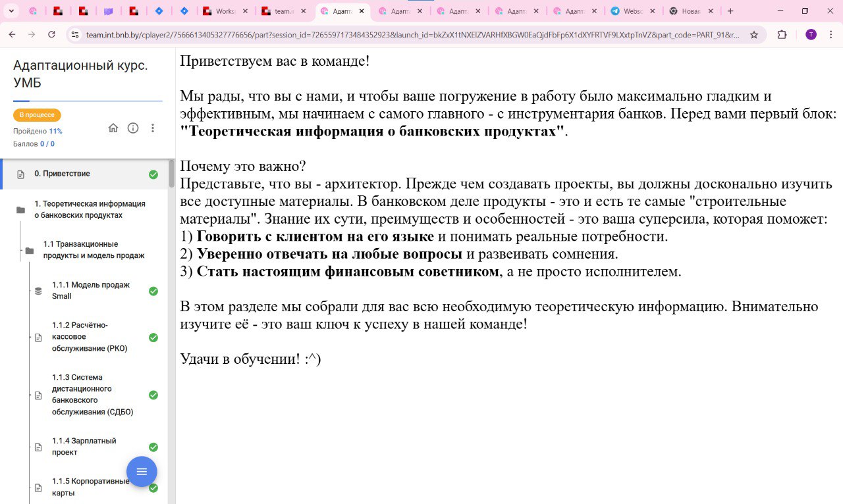Viewport: 843px width, 504px height.
Task: Open the course info icon
Action: pyautogui.click(x=133, y=128)
